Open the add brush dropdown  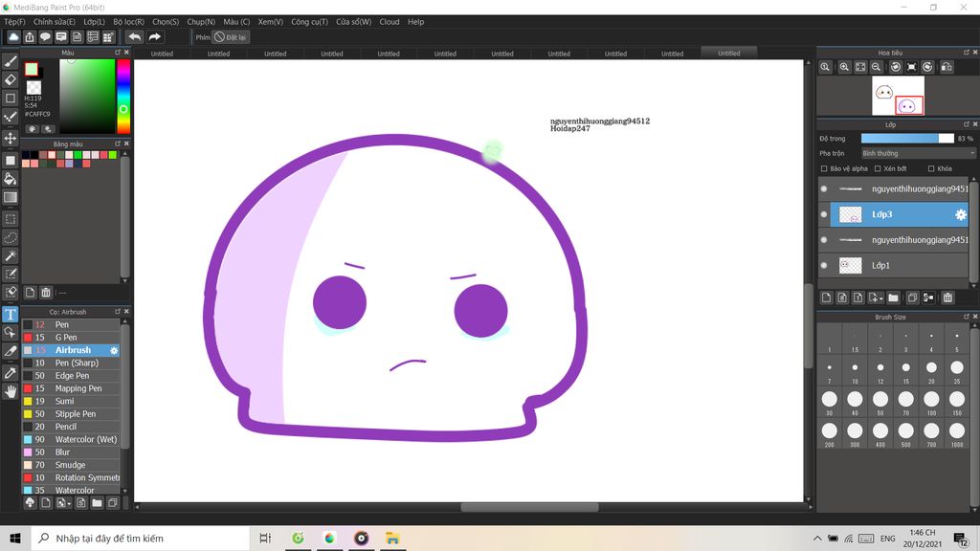pos(63,503)
